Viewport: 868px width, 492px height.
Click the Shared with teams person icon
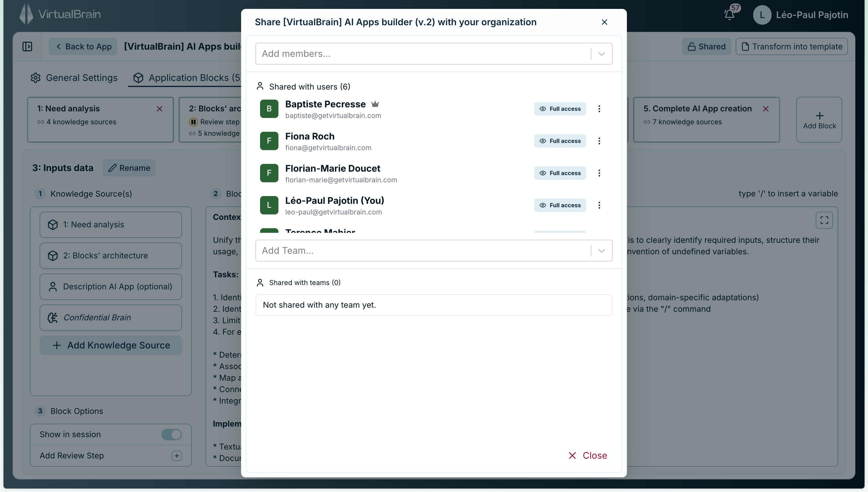[260, 282]
